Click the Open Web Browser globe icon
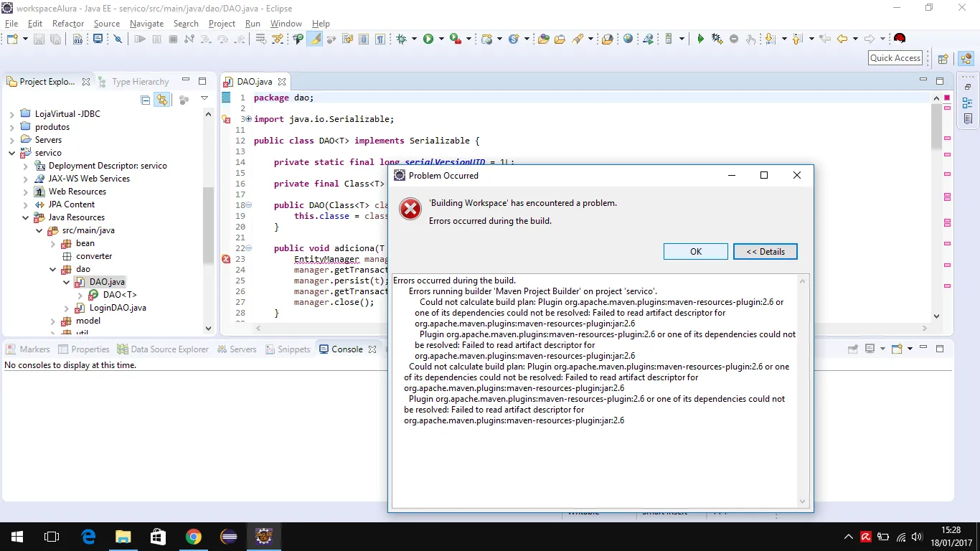This screenshot has height=551, width=980. [x=628, y=39]
